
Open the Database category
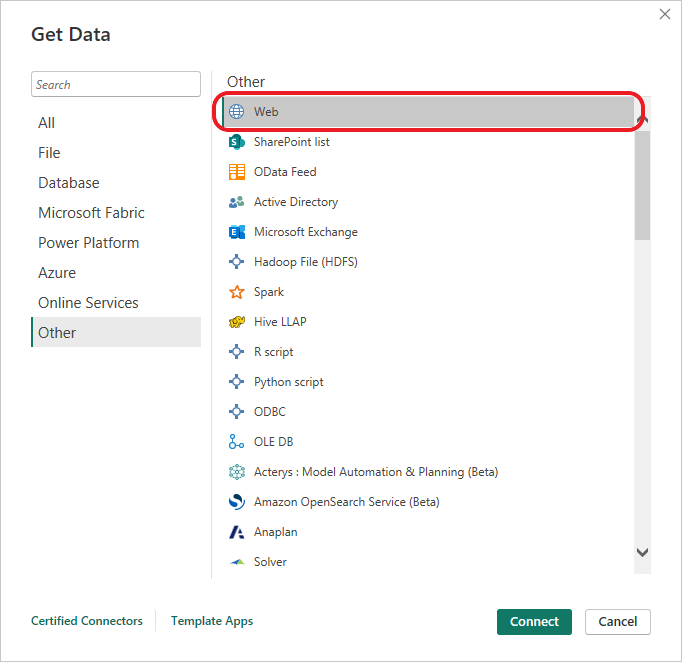(69, 183)
